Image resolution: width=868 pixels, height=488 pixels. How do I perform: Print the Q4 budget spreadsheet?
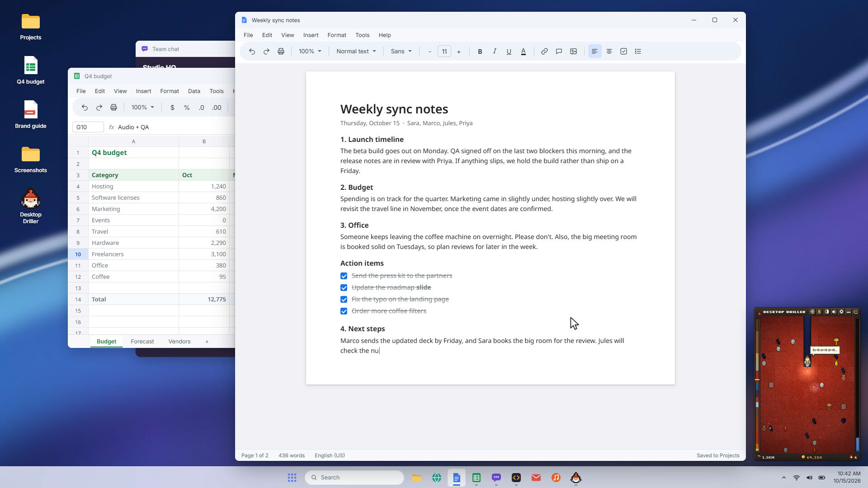[x=113, y=108]
